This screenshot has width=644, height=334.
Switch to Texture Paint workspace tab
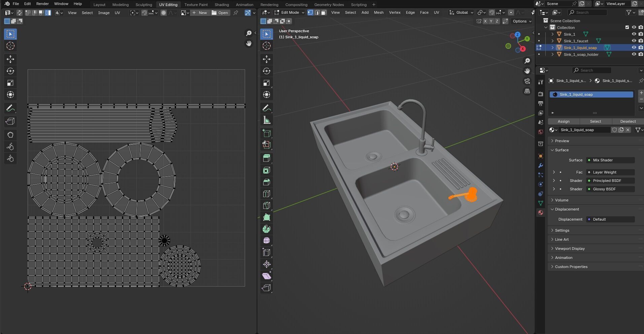(196, 5)
